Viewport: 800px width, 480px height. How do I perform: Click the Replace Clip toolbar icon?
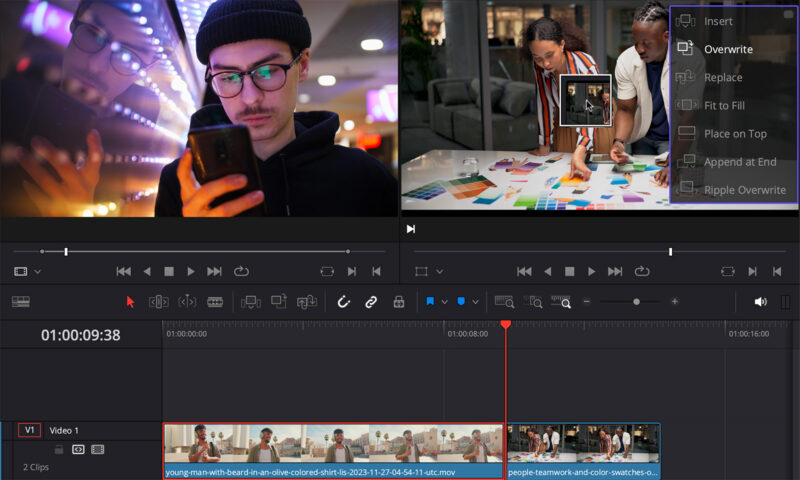tap(307, 302)
